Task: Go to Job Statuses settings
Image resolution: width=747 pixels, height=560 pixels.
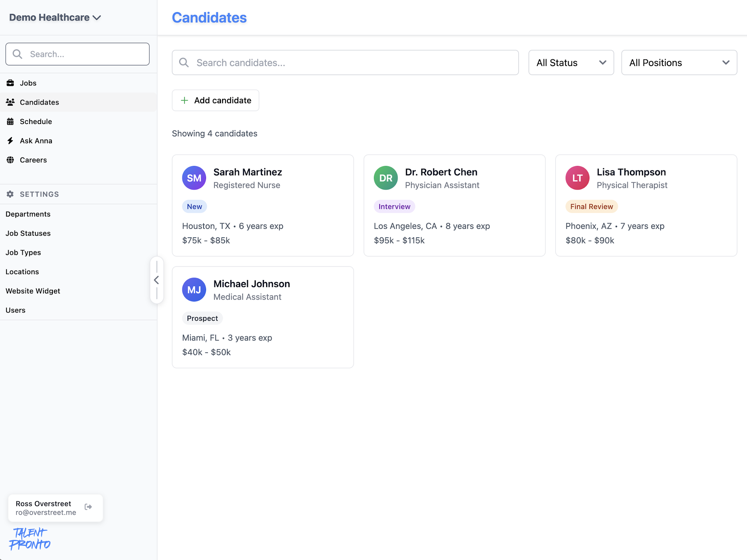Action: click(28, 233)
